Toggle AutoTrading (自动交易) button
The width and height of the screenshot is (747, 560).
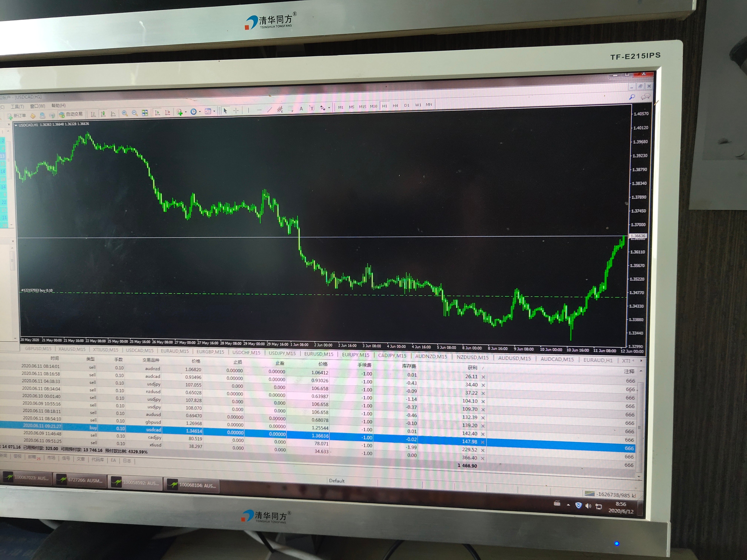71,114
